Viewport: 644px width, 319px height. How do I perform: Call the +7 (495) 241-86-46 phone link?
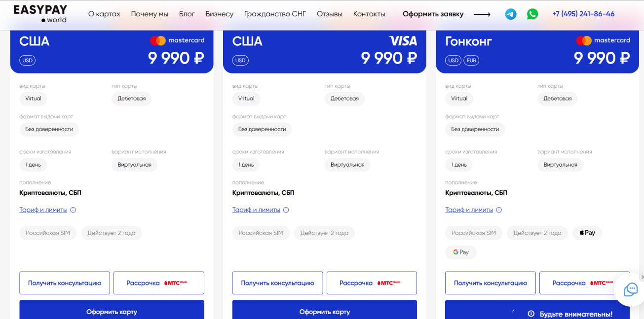583,14
